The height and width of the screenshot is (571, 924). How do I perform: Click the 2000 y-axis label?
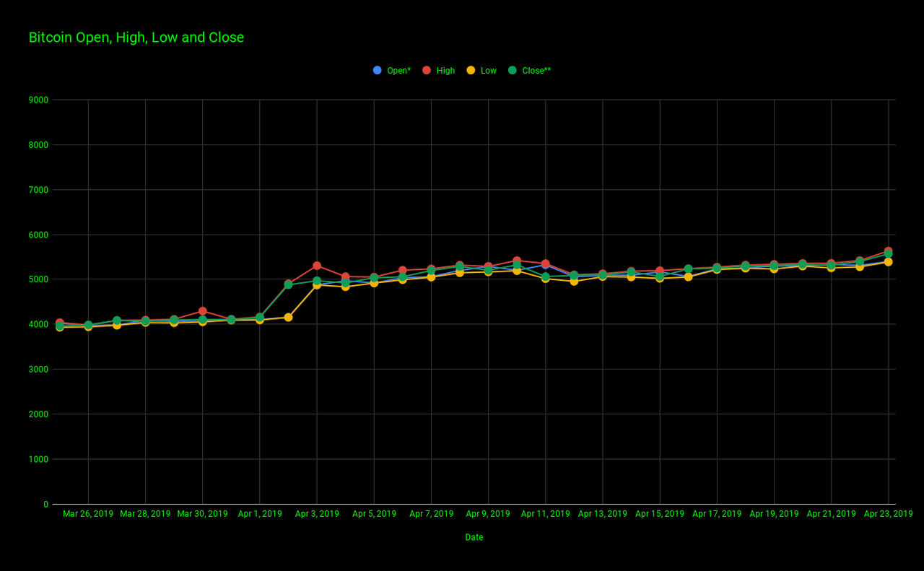tap(39, 414)
